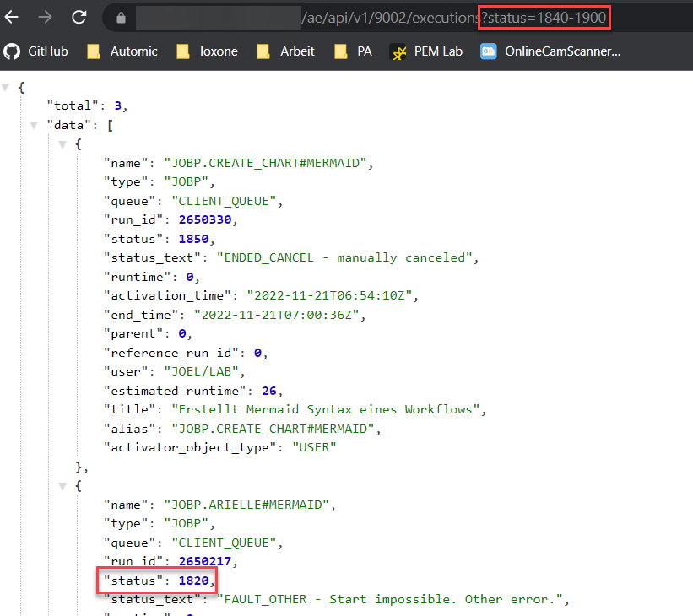Reload the current page
The image size is (693, 616).
coord(79,17)
